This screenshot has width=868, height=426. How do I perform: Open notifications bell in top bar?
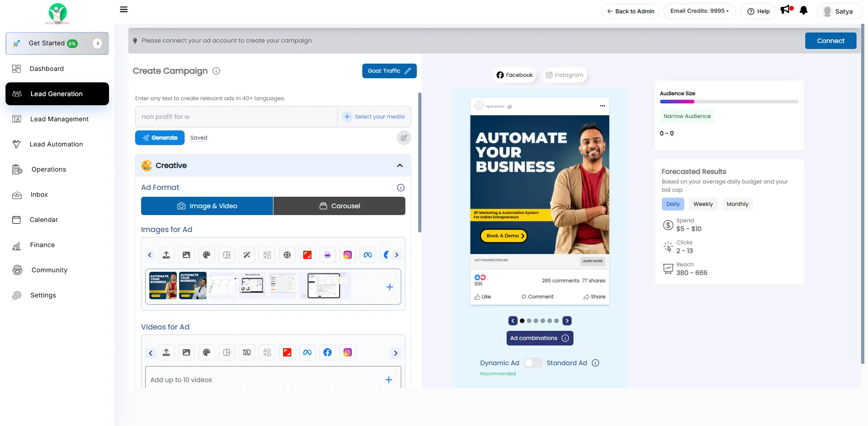tap(803, 11)
